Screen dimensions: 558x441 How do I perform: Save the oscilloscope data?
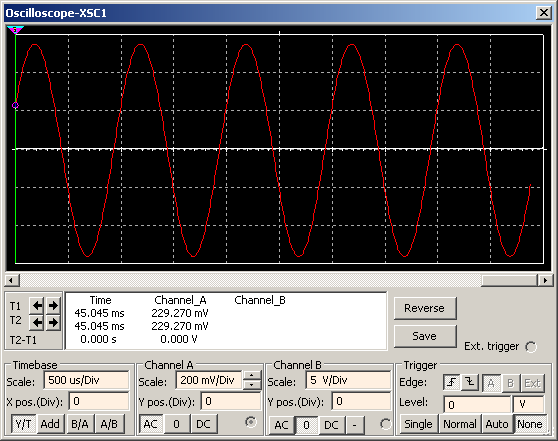[425, 336]
